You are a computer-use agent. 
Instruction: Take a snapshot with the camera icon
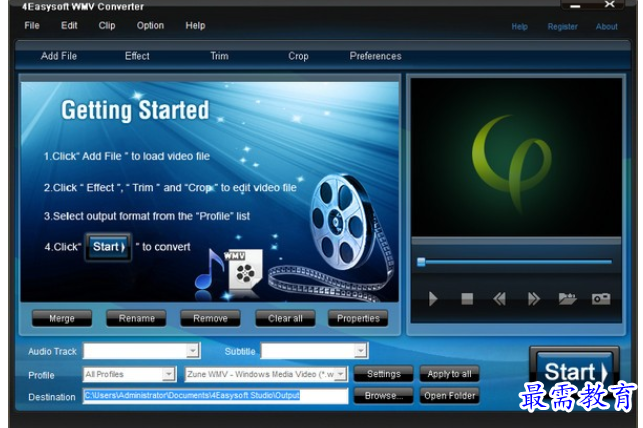click(601, 299)
